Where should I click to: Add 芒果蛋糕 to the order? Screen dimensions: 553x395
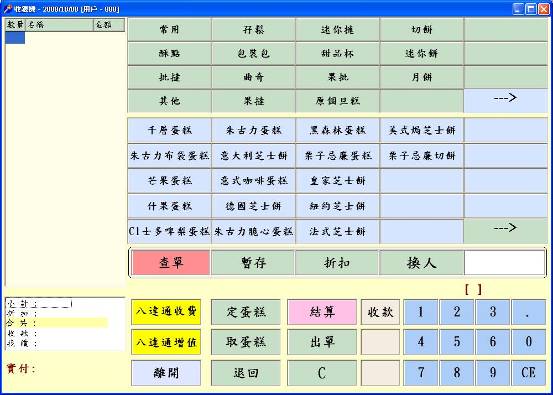[x=169, y=181]
